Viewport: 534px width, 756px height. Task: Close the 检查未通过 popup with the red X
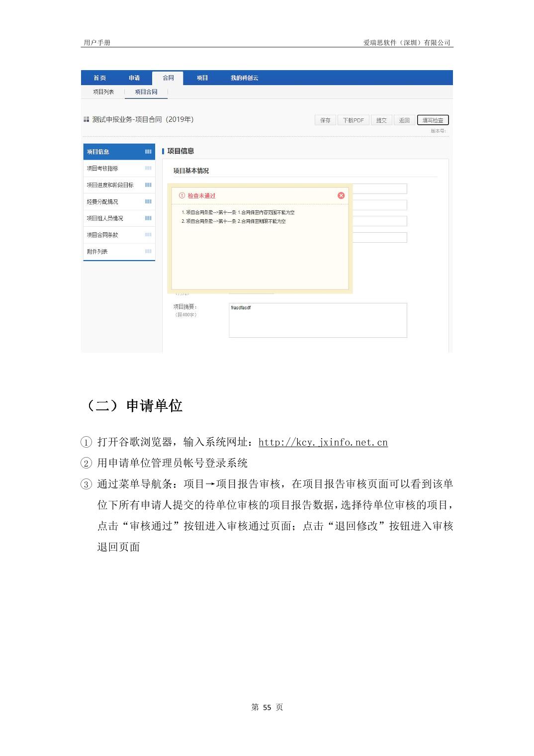pyautogui.click(x=341, y=195)
